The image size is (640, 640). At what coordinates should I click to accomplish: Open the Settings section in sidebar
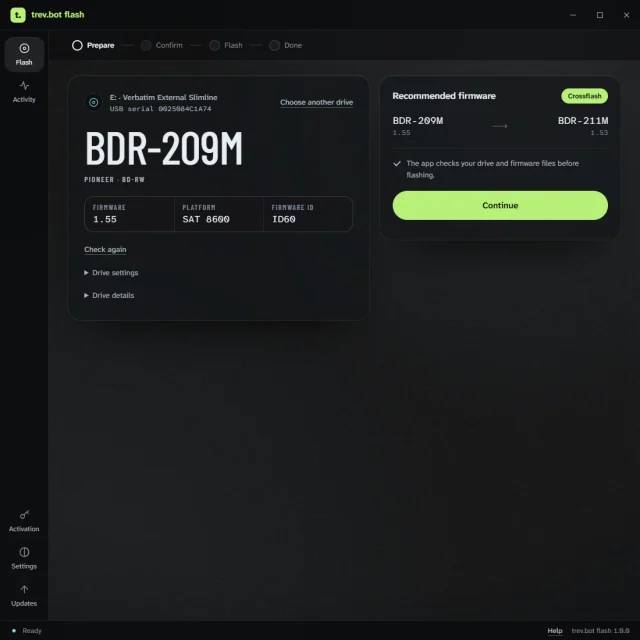pos(24,558)
